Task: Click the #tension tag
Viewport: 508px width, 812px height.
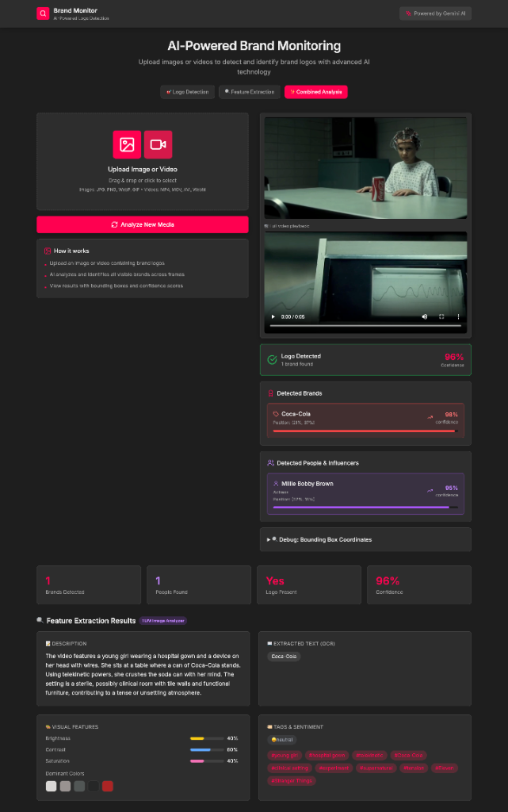Action: click(x=414, y=768)
